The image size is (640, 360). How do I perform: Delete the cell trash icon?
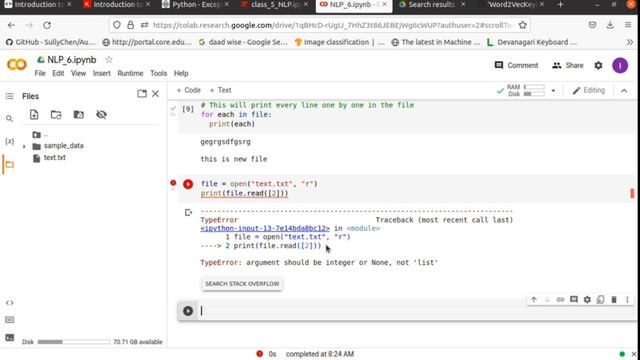(614, 300)
